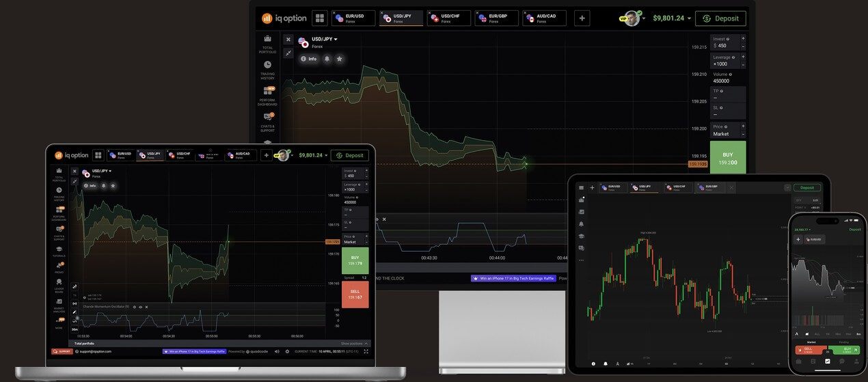Image resolution: width=868 pixels, height=382 pixels.
Task: Set TP field on monitor trade panel
Action: pyautogui.click(x=729, y=94)
